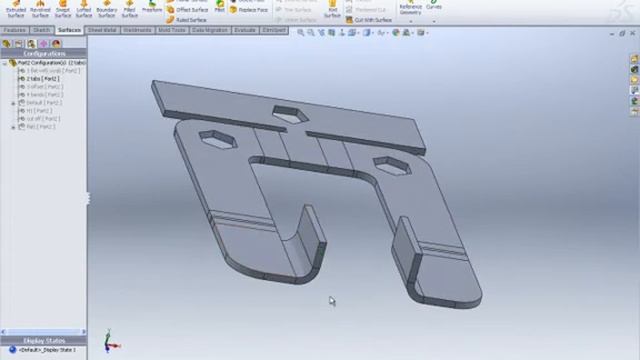Click the left panel horizontal scrollbar
This screenshot has height=360, width=640.
coord(43,332)
